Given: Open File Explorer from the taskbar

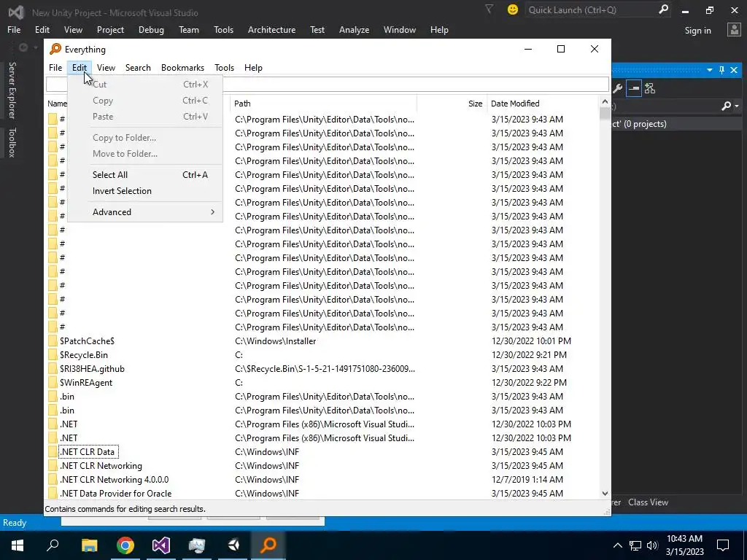Looking at the screenshot, I should point(89,545).
